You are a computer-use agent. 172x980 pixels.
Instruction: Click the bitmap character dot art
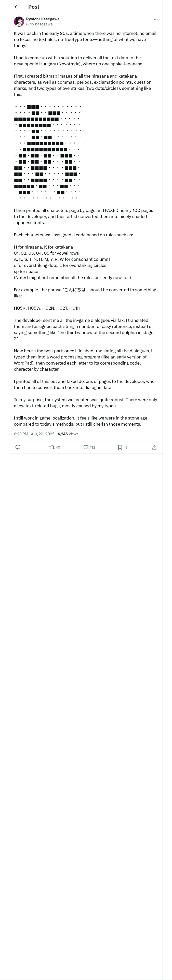coord(48,152)
